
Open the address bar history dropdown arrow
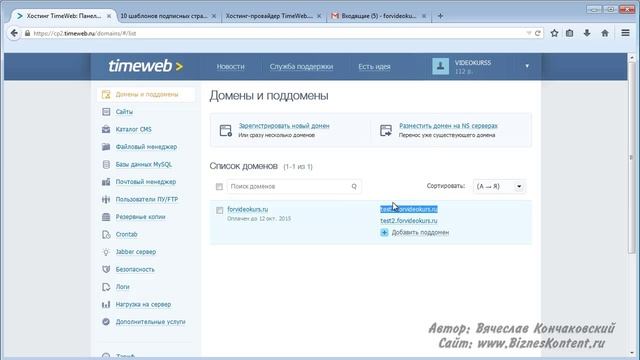(x=529, y=33)
